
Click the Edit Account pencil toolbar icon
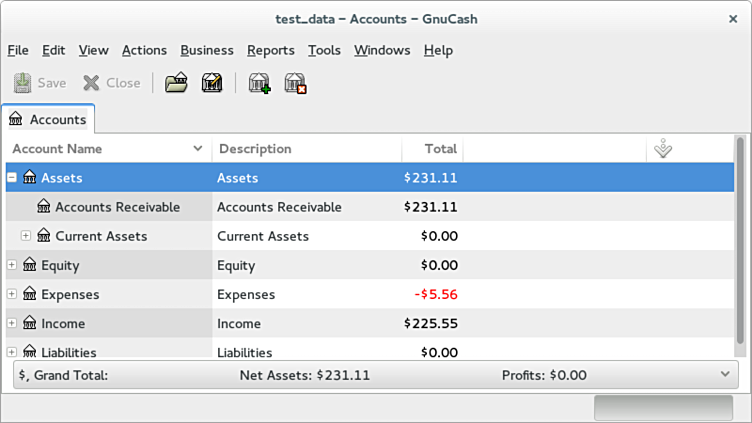point(211,83)
